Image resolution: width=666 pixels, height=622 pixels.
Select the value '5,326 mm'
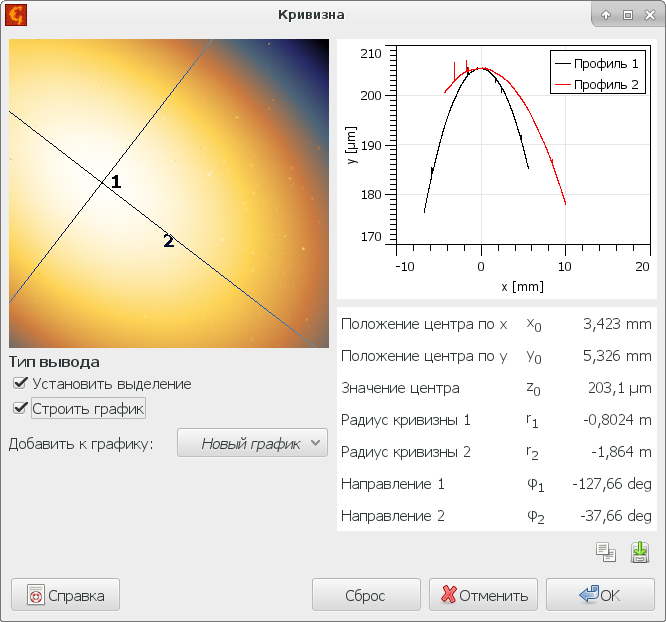617,356
